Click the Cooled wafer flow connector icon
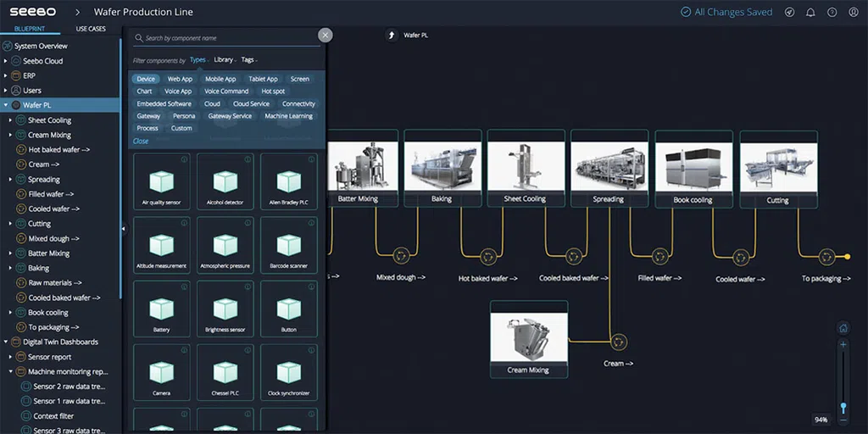 741,258
